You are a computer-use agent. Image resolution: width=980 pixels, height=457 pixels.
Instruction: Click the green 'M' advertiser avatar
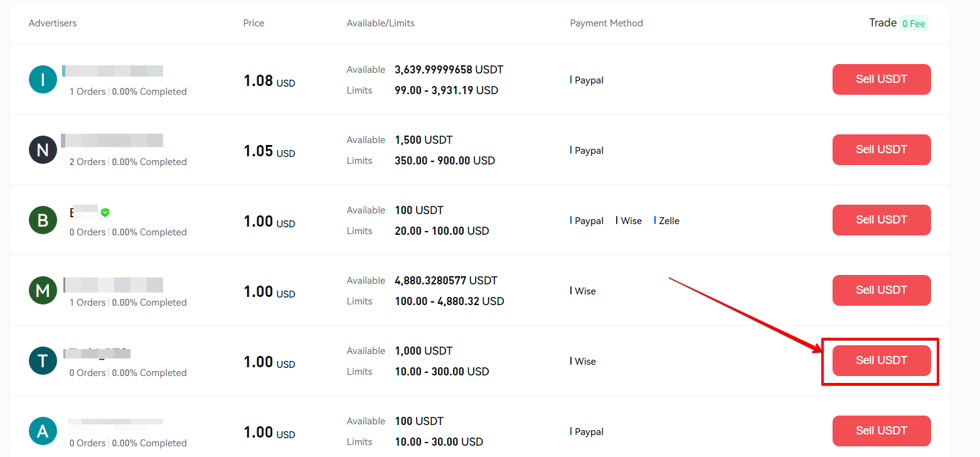coord(43,291)
